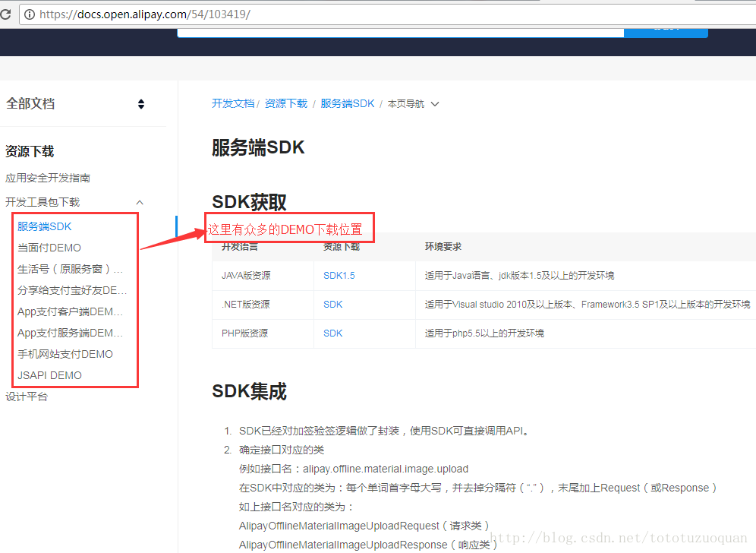This screenshot has height=553, width=756.
Task: Click the SDK获取 section heading
Action: (x=249, y=202)
